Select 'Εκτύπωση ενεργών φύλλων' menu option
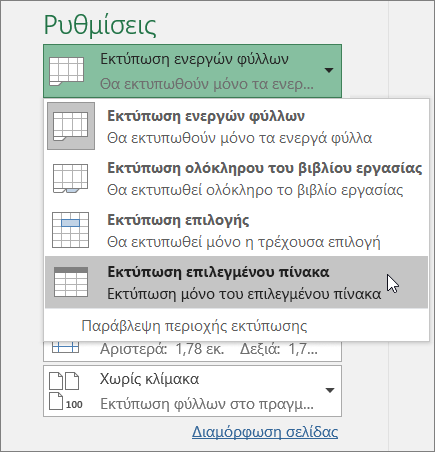Image resolution: width=435 pixels, height=452 pixels. tap(236, 126)
